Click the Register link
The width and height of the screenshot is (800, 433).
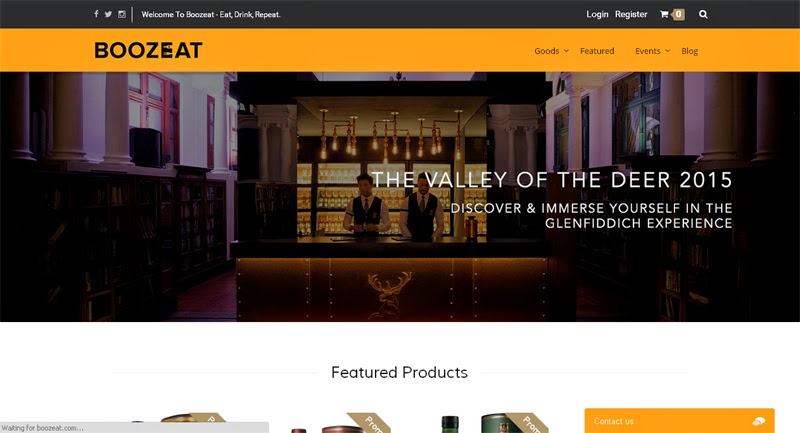pyautogui.click(x=631, y=14)
